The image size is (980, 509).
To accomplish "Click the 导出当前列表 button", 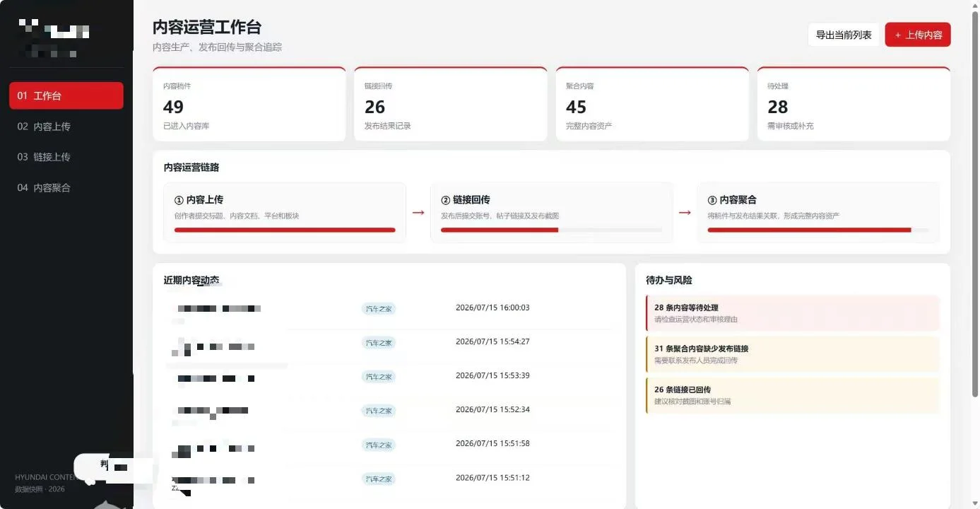I will pos(844,35).
